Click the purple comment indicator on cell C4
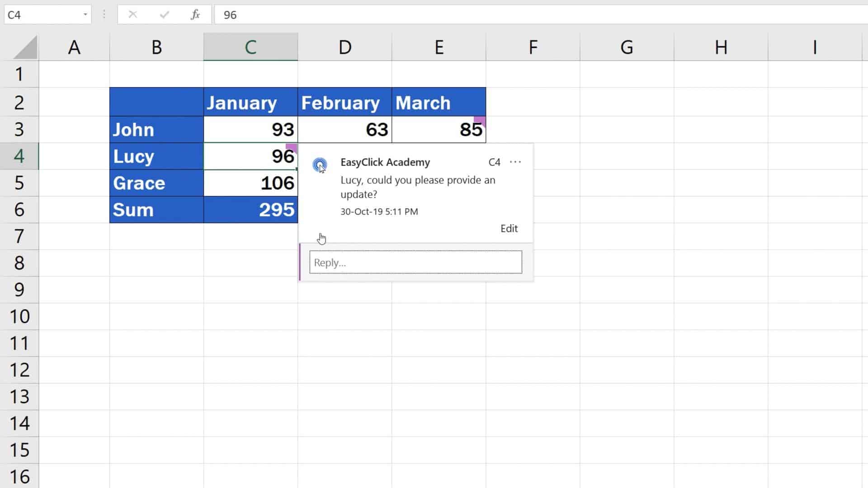The width and height of the screenshot is (868, 488). point(292,148)
